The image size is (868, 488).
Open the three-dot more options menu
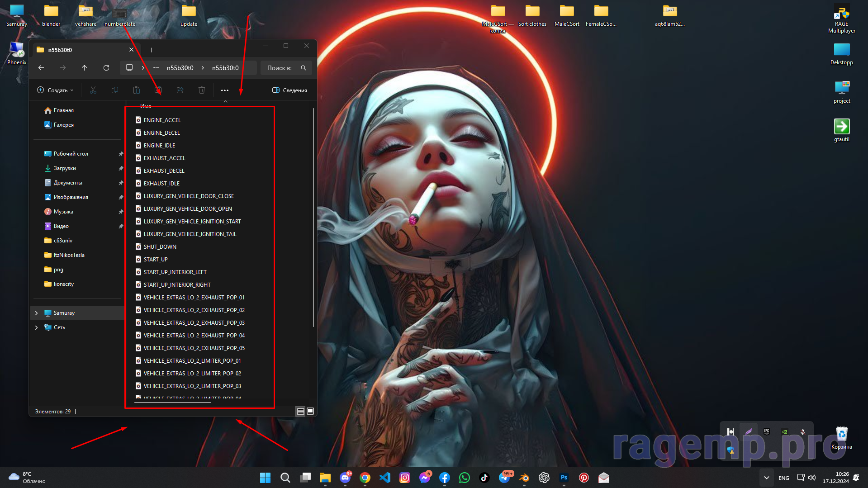click(x=225, y=90)
